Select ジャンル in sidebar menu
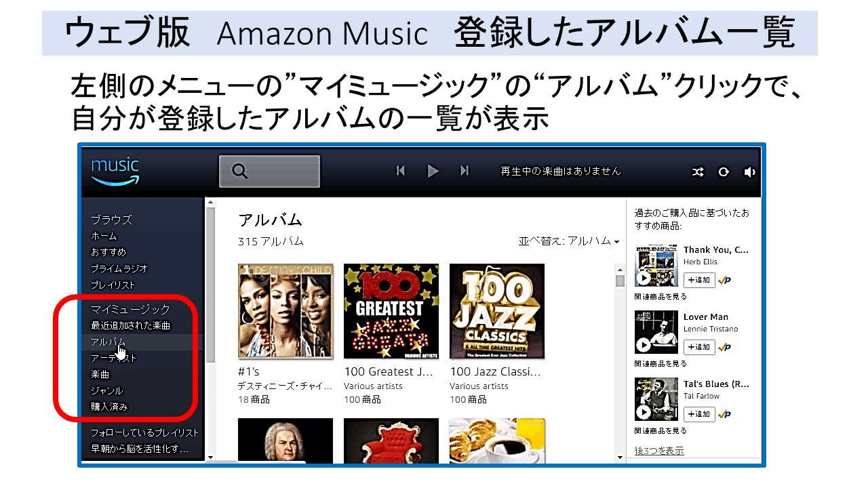 tap(107, 390)
